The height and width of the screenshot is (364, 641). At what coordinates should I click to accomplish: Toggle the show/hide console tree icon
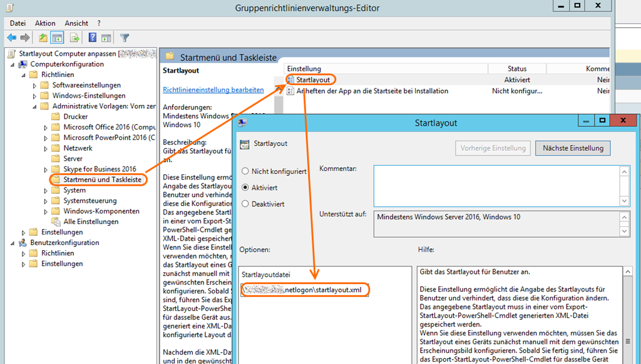(x=58, y=38)
